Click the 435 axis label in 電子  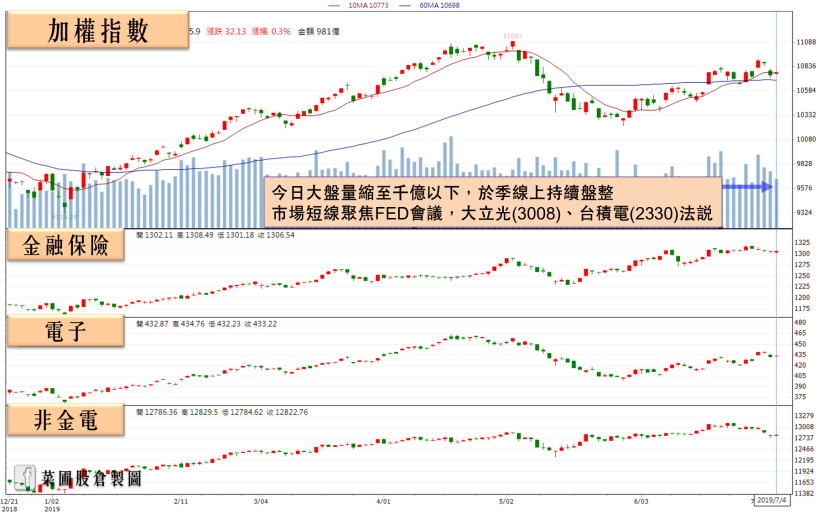pyautogui.click(x=800, y=355)
